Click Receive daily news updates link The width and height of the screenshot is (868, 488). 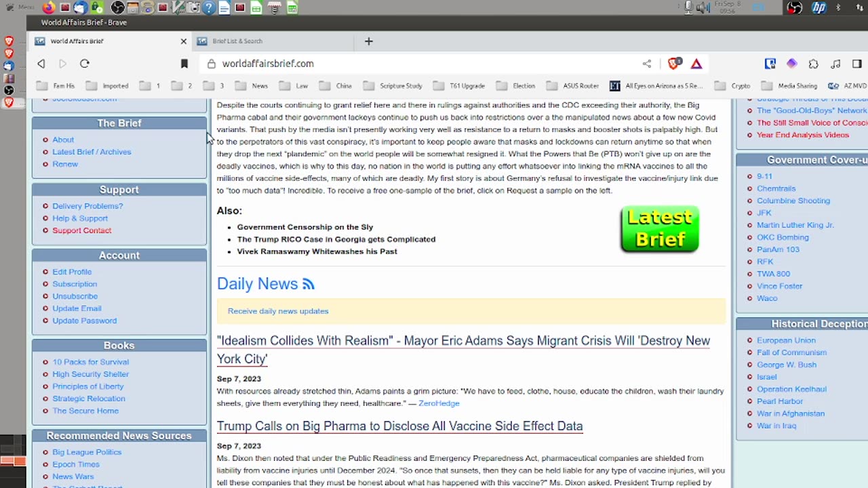(278, 311)
